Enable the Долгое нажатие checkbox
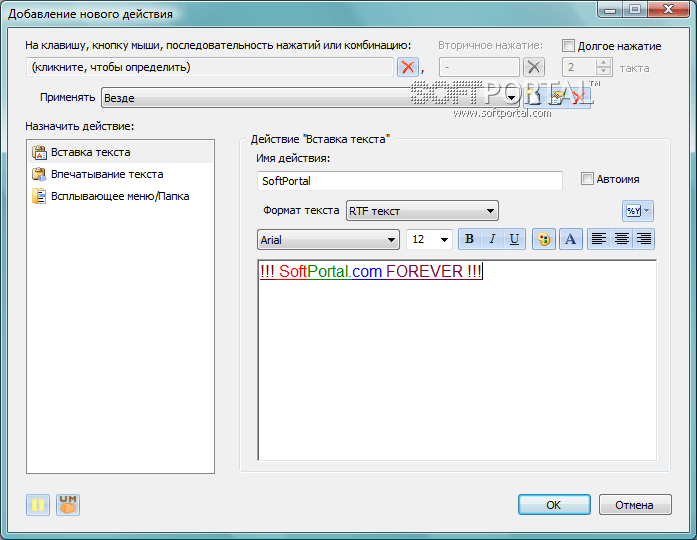 [568, 45]
